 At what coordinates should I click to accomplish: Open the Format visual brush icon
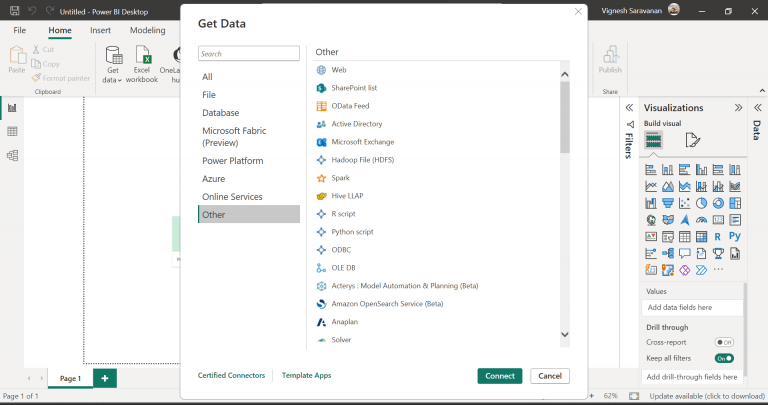(x=693, y=140)
